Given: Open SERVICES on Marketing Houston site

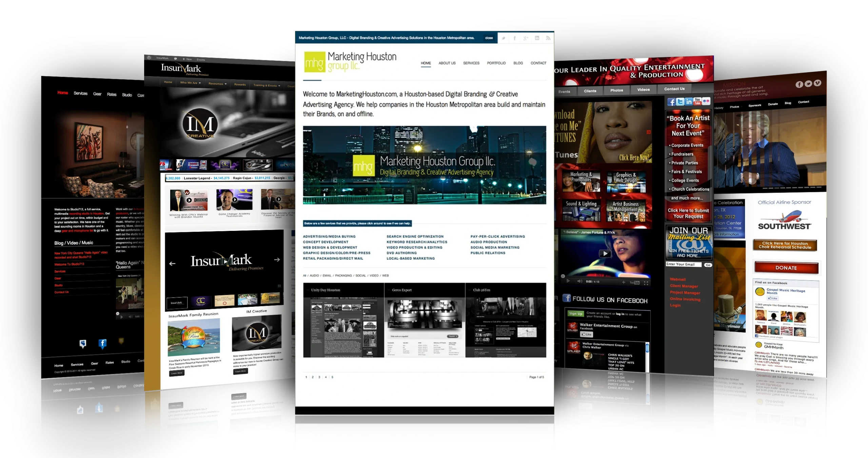Looking at the screenshot, I should (x=471, y=63).
